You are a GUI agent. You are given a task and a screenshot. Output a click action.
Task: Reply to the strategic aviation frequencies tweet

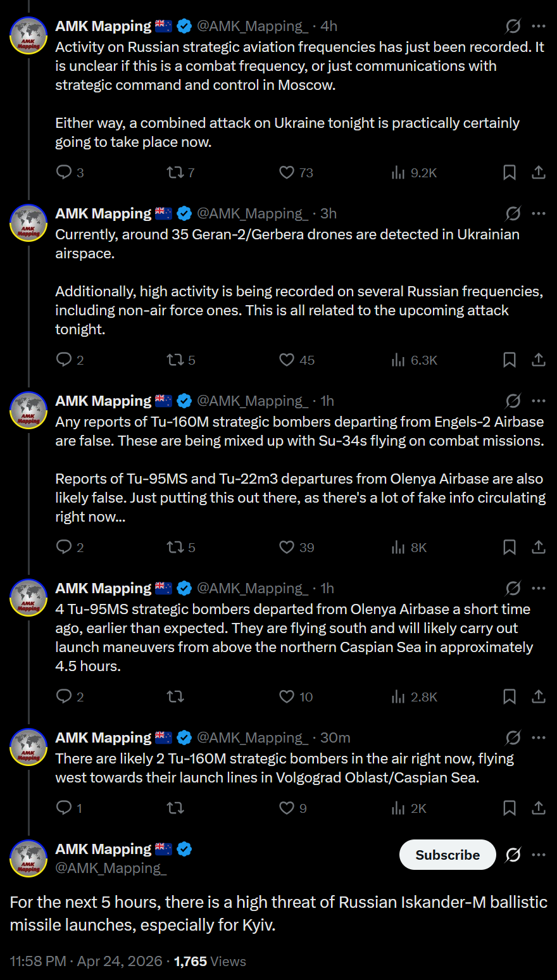70,172
